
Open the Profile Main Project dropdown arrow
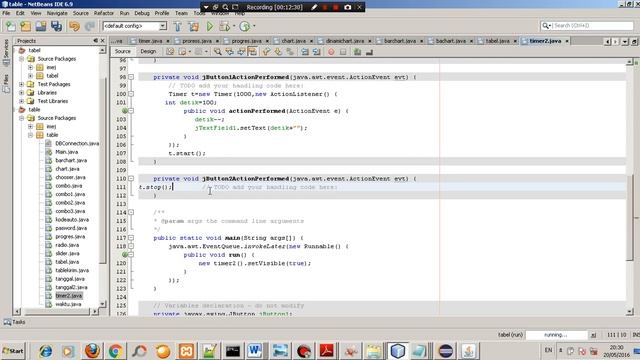[x=254, y=26]
